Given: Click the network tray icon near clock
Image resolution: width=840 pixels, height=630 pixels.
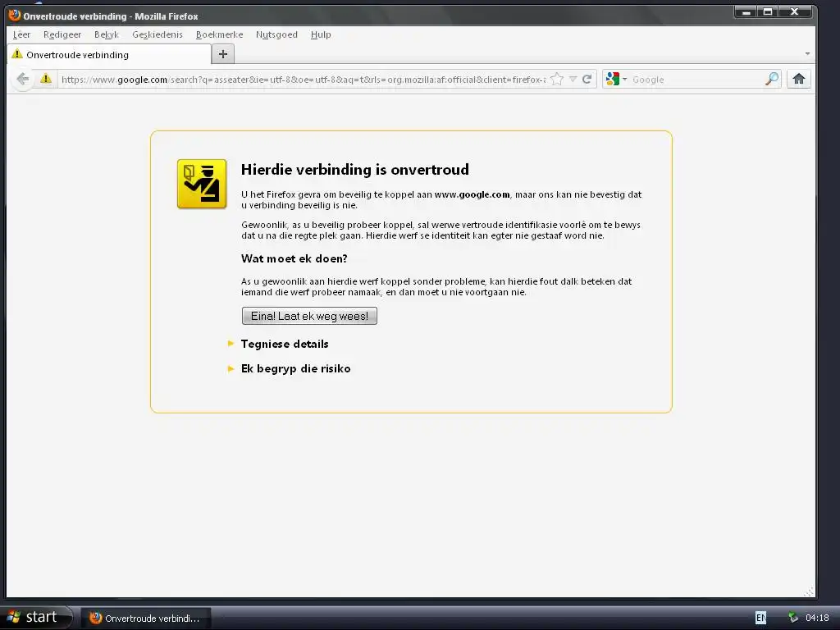Looking at the screenshot, I should point(793,618).
